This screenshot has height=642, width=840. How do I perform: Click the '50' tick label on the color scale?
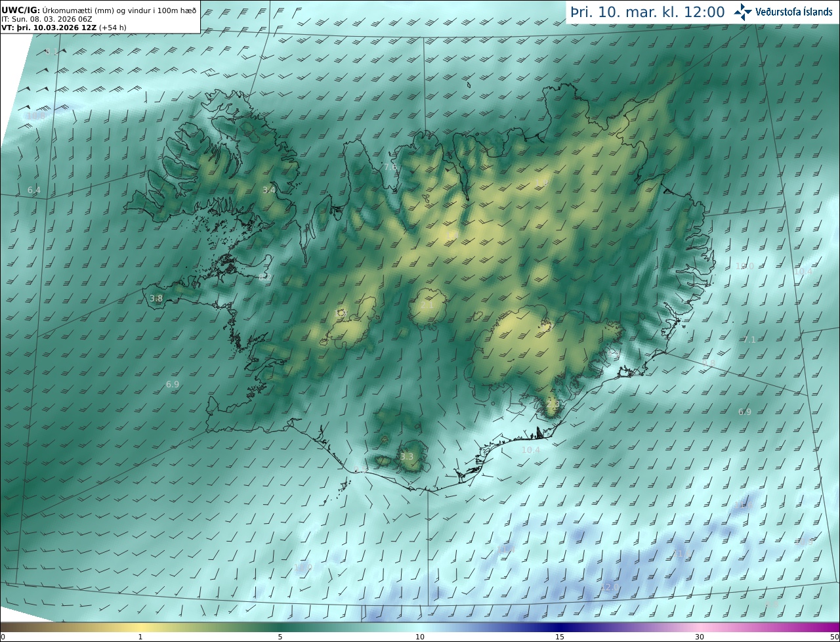(835, 637)
